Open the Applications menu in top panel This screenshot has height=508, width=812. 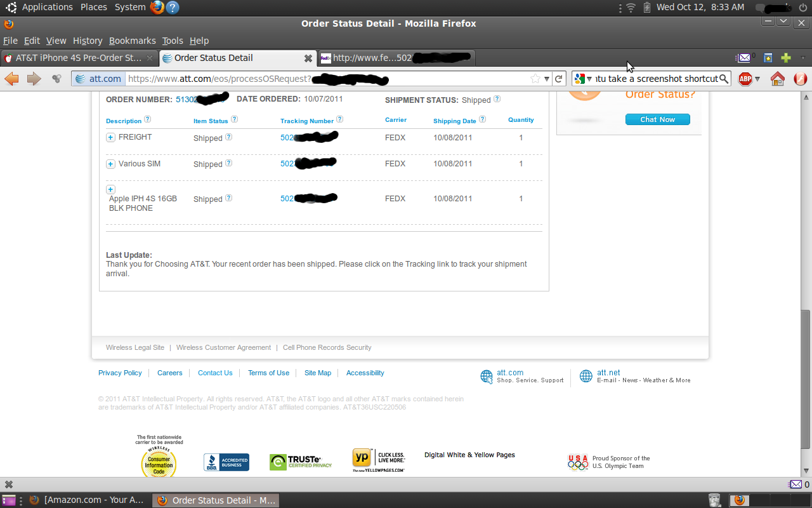click(x=48, y=7)
